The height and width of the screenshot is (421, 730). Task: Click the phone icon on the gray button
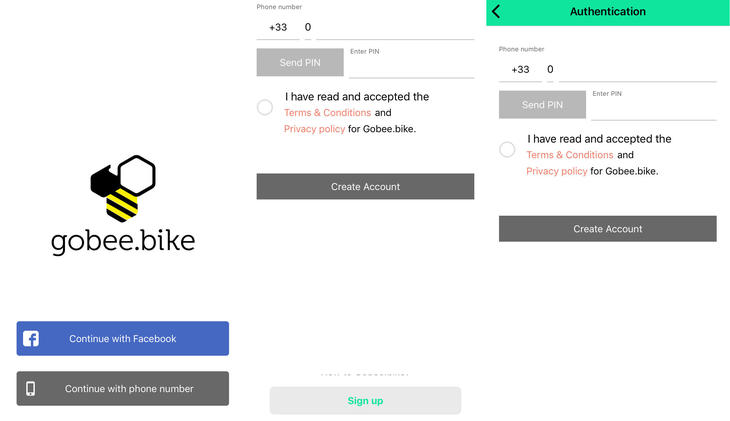click(x=31, y=389)
